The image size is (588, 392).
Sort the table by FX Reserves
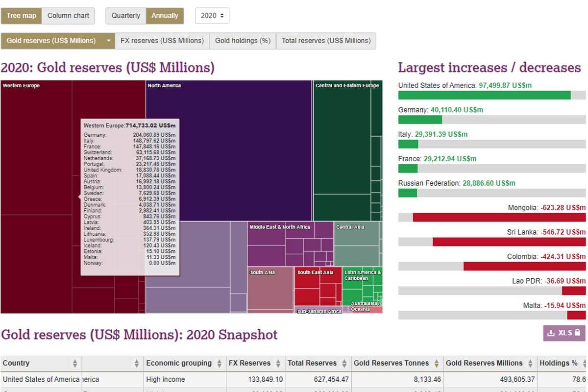click(x=278, y=363)
